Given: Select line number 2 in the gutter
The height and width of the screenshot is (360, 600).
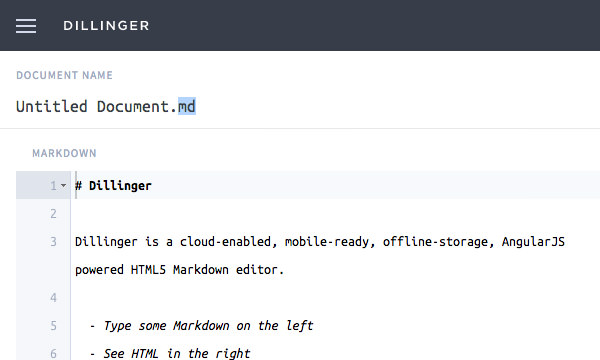Looking at the screenshot, I should (x=53, y=213).
